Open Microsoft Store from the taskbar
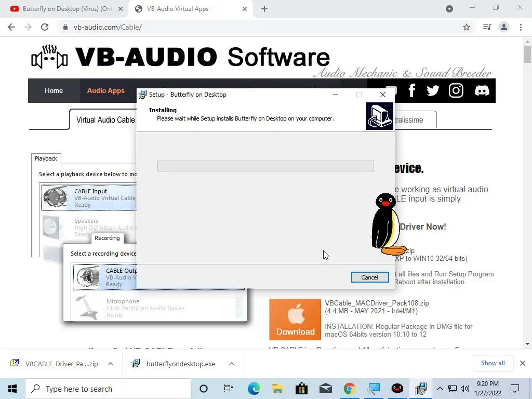 pyautogui.click(x=301, y=389)
